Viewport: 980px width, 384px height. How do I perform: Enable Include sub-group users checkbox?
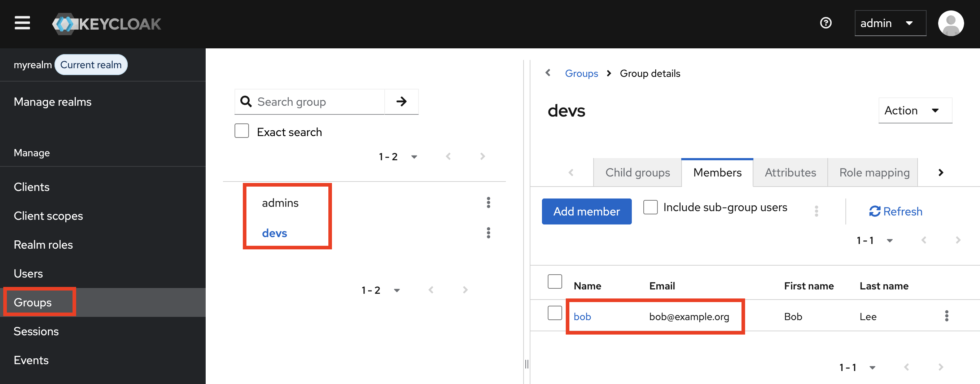[x=650, y=208]
